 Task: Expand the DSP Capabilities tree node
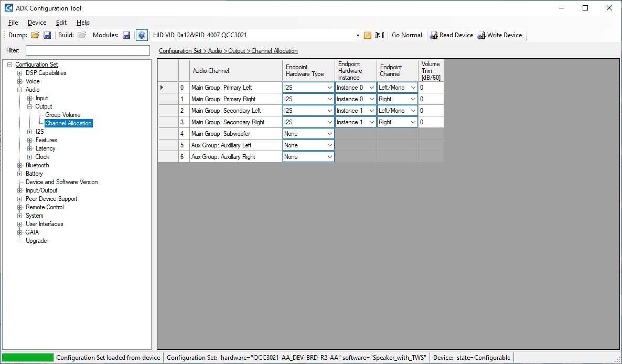click(x=20, y=73)
